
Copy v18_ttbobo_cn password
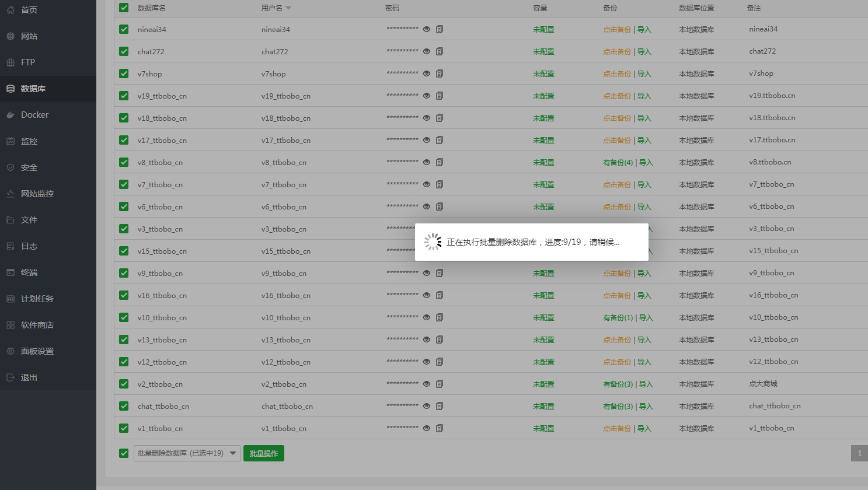pos(440,118)
